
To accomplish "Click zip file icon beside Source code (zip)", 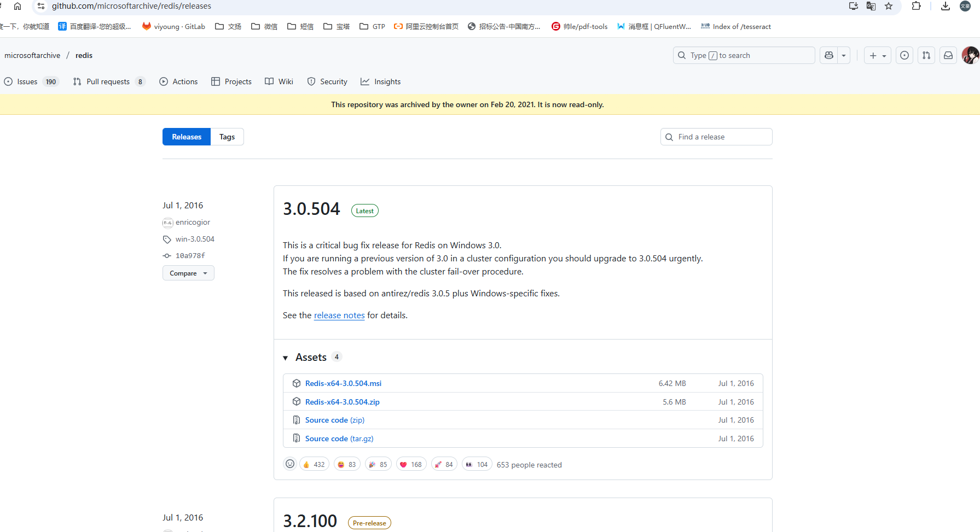I will click(297, 420).
